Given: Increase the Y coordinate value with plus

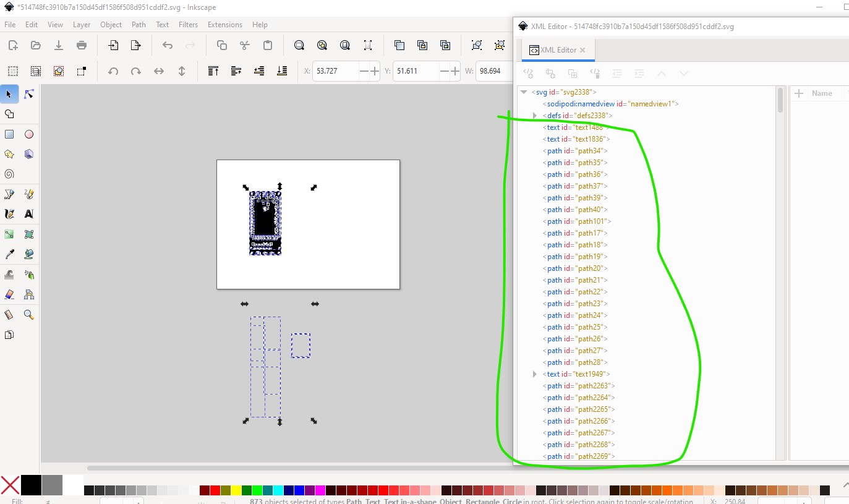Looking at the screenshot, I should (455, 71).
